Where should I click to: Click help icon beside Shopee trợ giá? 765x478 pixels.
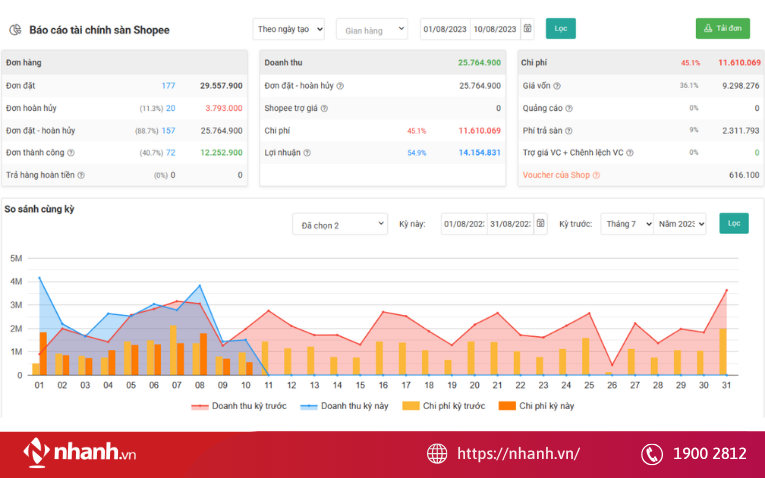324,108
